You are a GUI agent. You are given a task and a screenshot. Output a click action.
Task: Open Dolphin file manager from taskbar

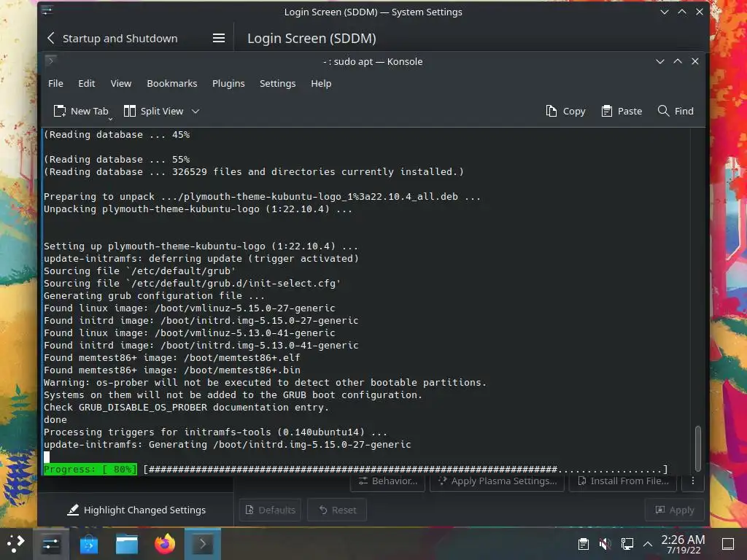pyautogui.click(x=127, y=544)
